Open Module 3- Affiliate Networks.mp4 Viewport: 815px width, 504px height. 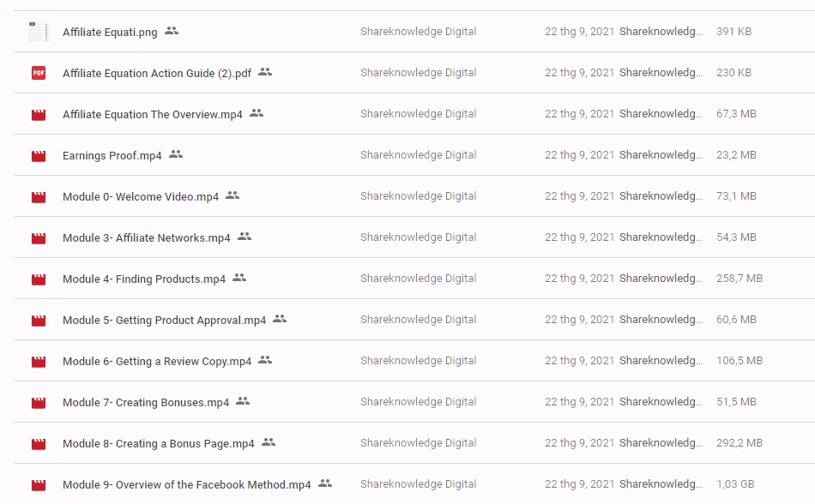point(146,238)
